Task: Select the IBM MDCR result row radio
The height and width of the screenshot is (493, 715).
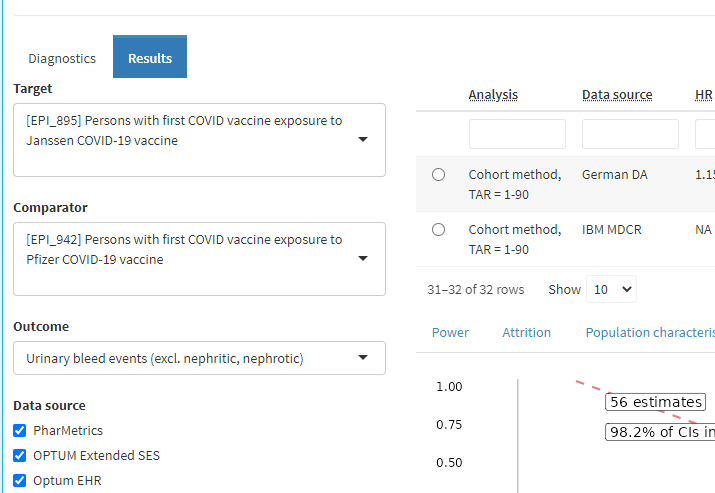Action: click(438, 229)
